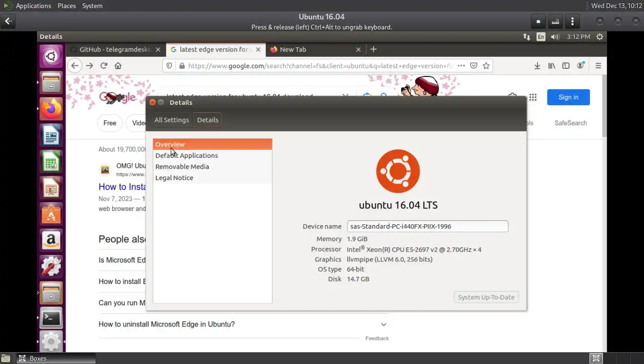Open LibreOffice Impress launcher icon
The image size is (644, 364).
[51, 188]
